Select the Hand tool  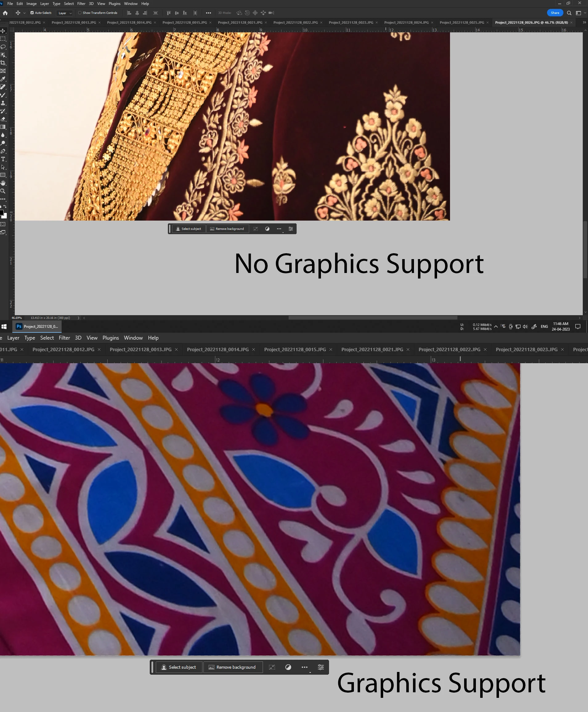tap(3, 183)
